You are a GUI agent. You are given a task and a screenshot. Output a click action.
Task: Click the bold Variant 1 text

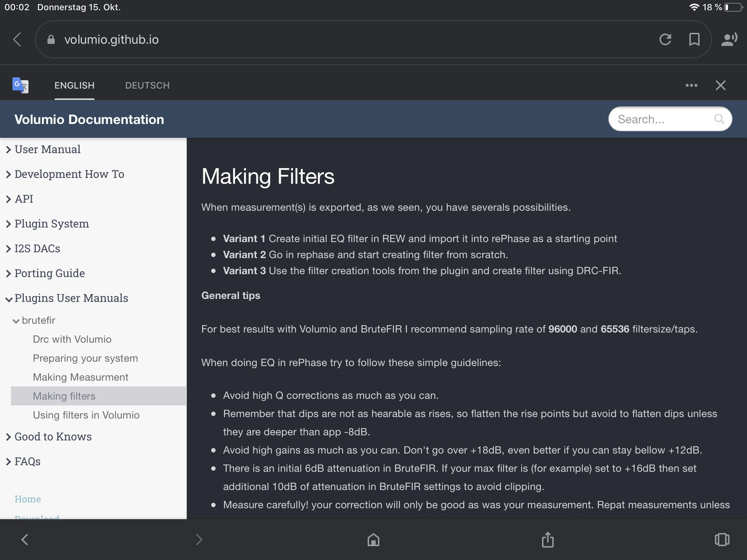244,238
